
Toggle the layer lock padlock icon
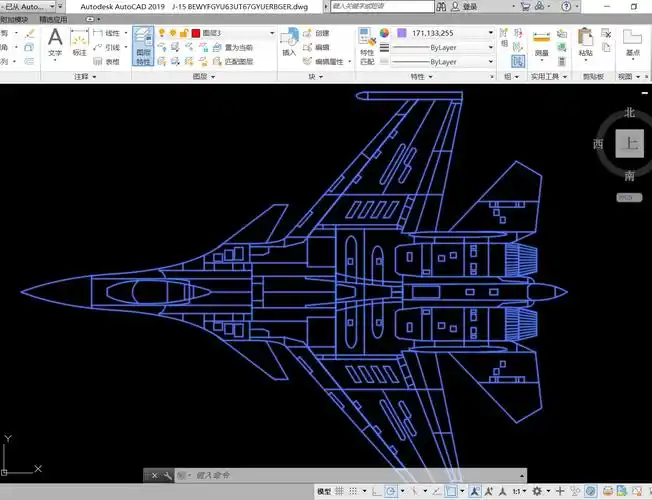pos(184,33)
